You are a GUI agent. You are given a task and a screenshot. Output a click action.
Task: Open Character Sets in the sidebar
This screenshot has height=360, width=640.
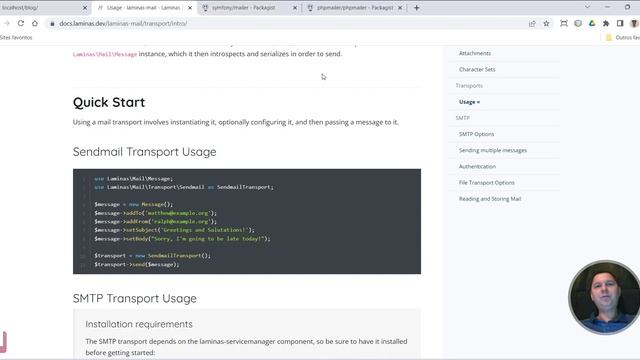(x=477, y=69)
